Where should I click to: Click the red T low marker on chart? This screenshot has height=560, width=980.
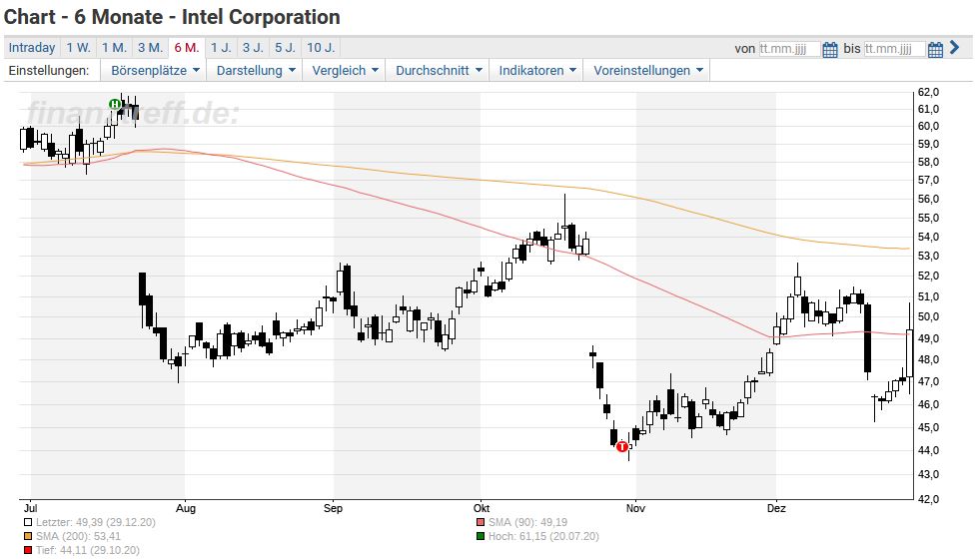pyautogui.click(x=622, y=446)
